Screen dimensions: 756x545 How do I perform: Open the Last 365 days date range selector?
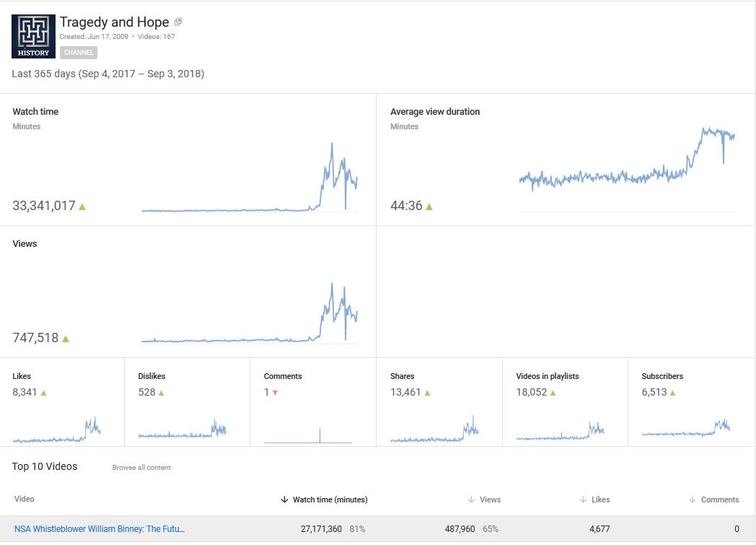[x=107, y=74]
